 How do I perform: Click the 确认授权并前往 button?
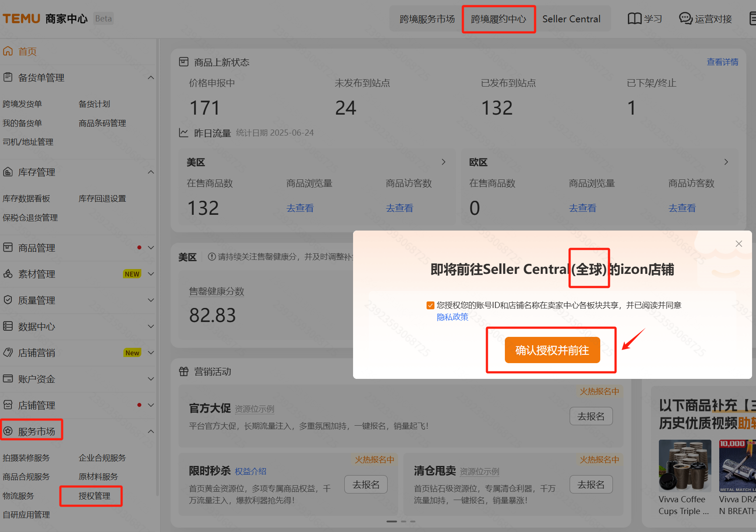click(x=552, y=350)
